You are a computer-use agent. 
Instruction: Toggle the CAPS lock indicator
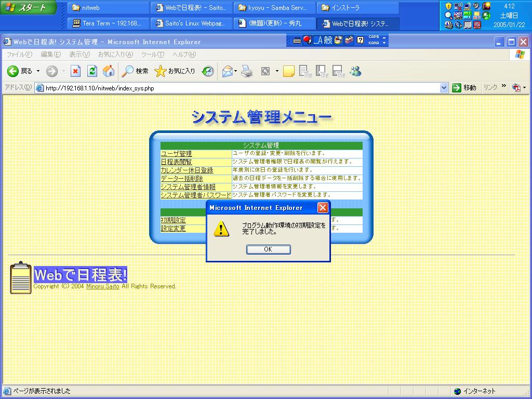pyautogui.click(x=374, y=37)
